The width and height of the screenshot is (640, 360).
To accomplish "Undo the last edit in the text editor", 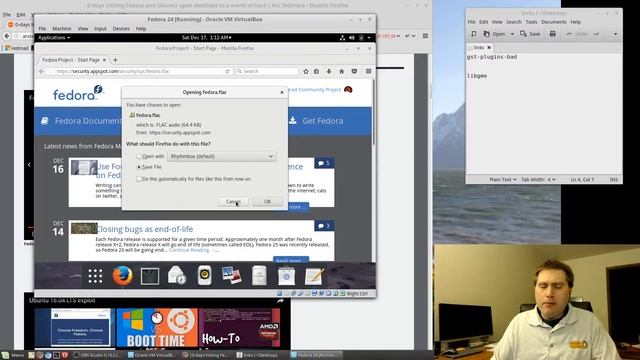I will coord(578,34).
